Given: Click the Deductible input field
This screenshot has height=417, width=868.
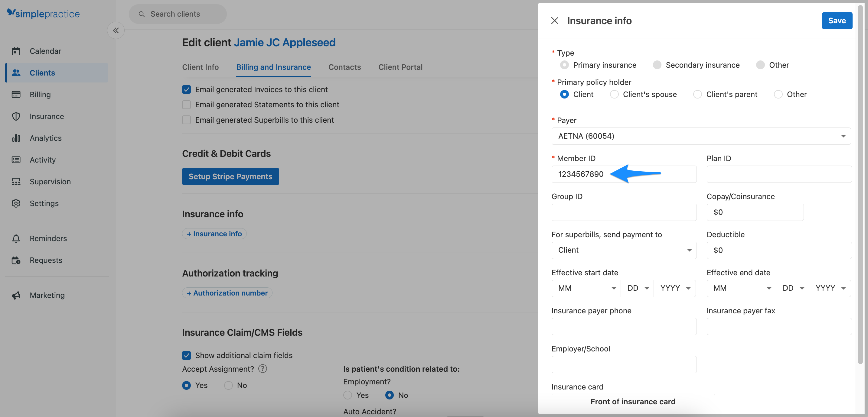Looking at the screenshot, I should [779, 250].
